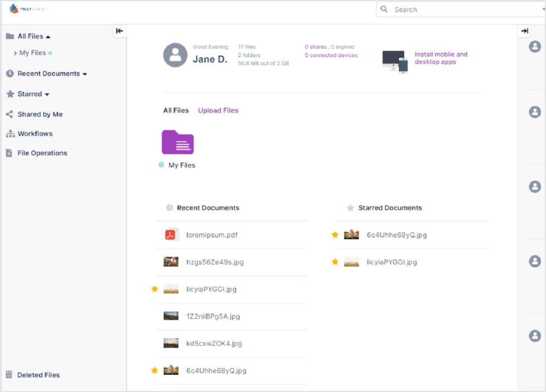The width and height of the screenshot is (546, 392).
Task: Click Jane D. profile avatar
Action: (x=175, y=55)
